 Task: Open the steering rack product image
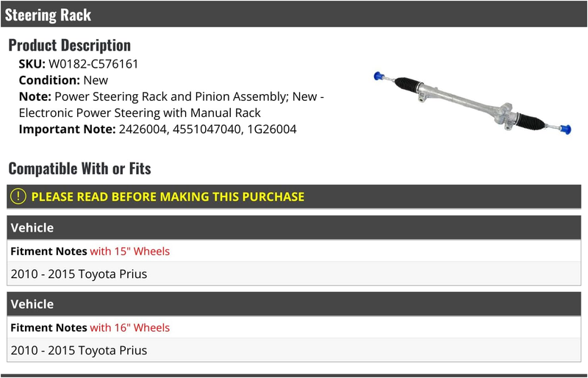pyautogui.click(x=473, y=102)
